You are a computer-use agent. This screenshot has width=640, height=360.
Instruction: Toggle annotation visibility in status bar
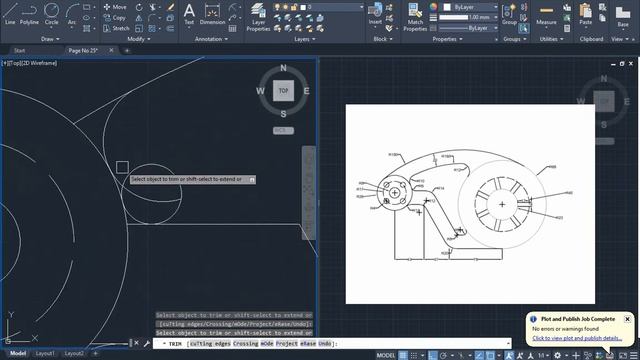tap(509, 356)
